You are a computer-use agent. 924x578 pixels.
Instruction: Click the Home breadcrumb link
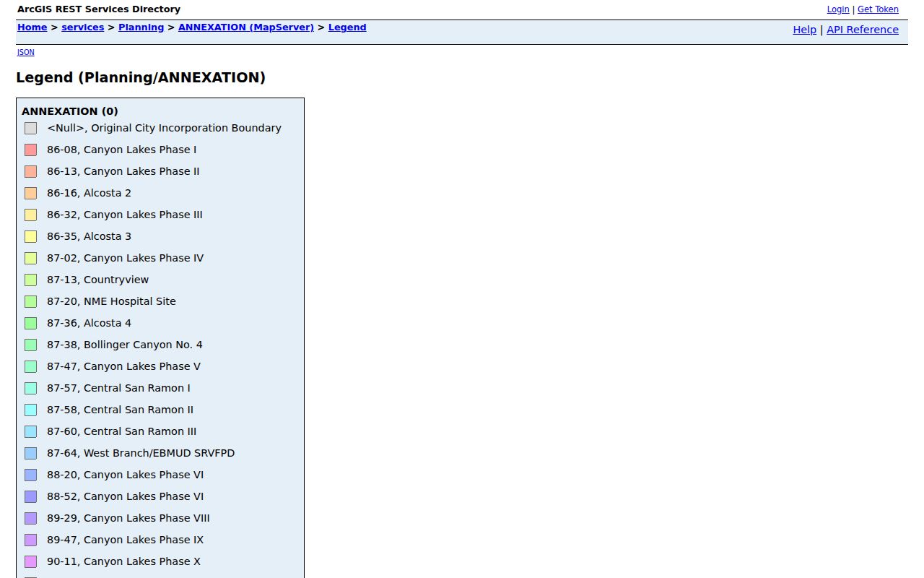click(x=32, y=27)
